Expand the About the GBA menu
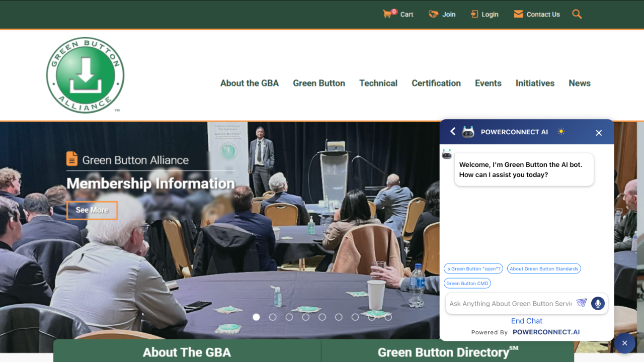The image size is (644, 362). click(x=250, y=83)
